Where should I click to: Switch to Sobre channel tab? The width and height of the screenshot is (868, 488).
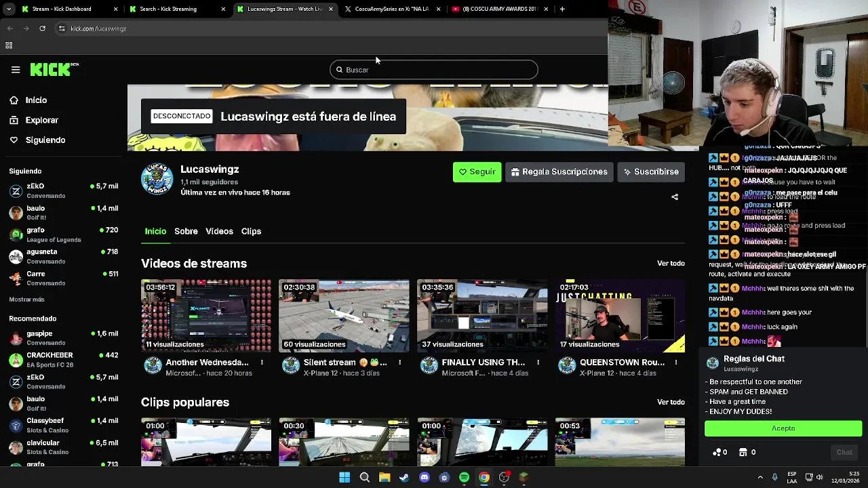pyautogui.click(x=186, y=231)
